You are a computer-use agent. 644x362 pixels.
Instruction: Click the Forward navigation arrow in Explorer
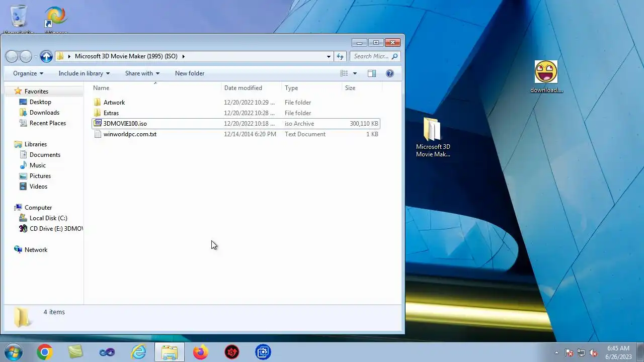tap(26, 56)
